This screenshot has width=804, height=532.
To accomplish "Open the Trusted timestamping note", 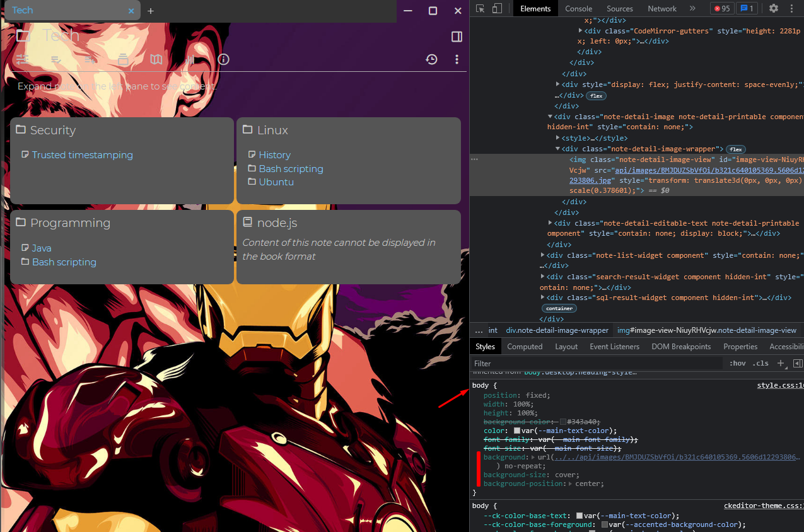I will (83, 155).
